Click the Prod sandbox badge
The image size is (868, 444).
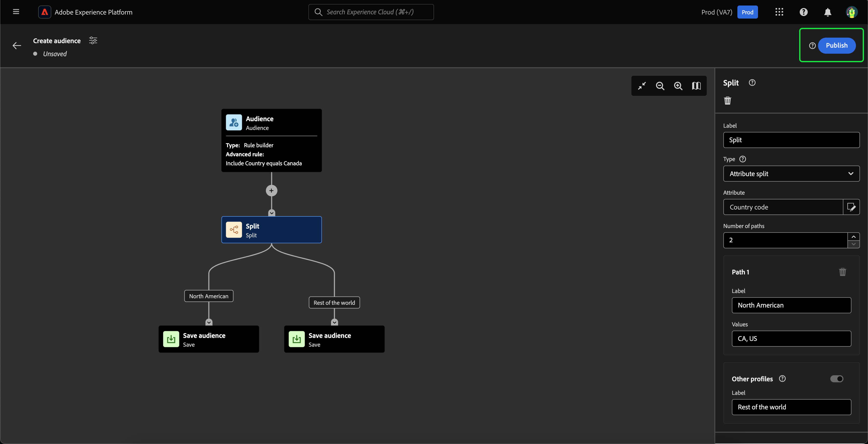point(747,13)
